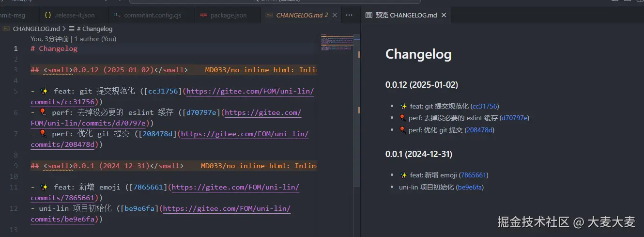Click CHANGELOG.md in the breadcrumb bar

pyautogui.click(x=36, y=29)
